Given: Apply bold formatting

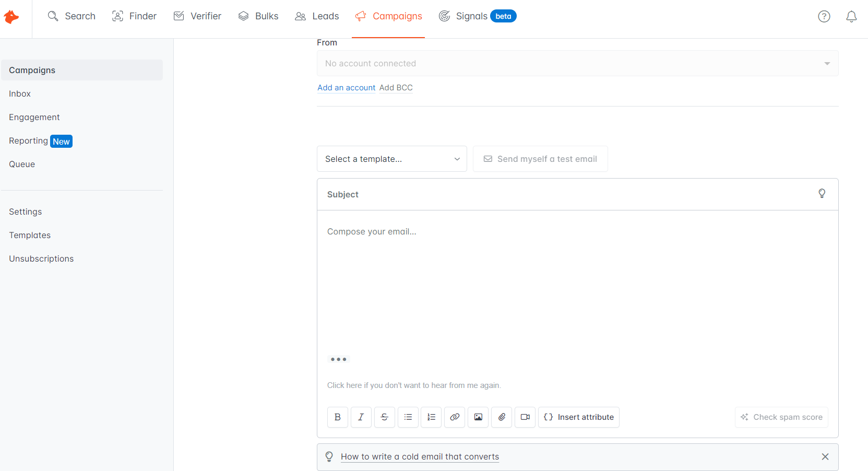Looking at the screenshot, I should point(338,417).
